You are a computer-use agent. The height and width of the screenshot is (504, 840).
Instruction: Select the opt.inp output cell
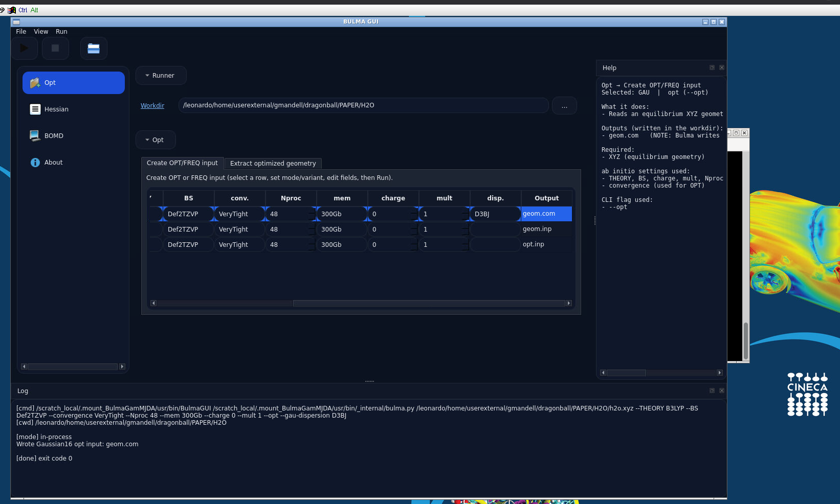pyautogui.click(x=547, y=245)
